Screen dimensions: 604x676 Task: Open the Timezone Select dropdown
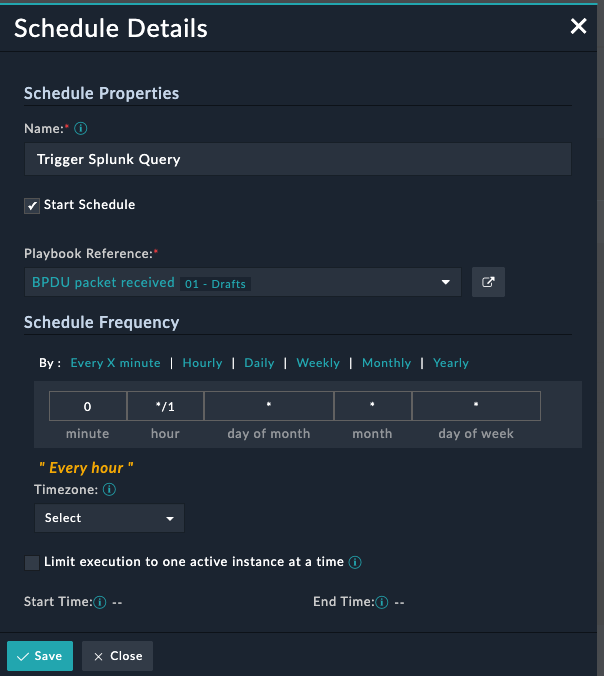click(109, 518)
